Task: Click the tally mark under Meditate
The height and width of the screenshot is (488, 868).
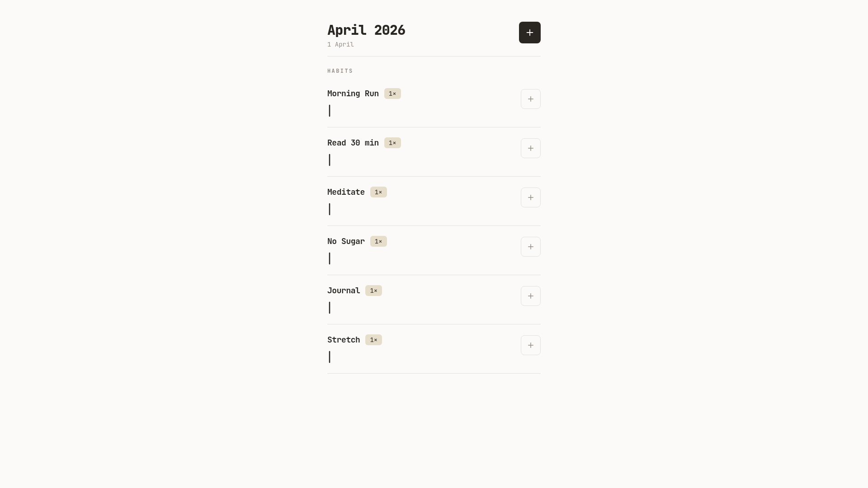Action: coord(330,209)
